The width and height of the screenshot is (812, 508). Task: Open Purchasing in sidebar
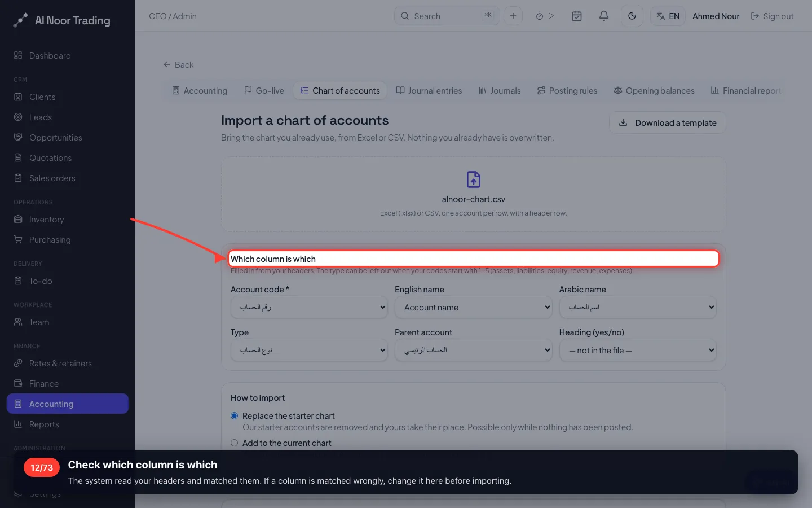pos(68,239)
